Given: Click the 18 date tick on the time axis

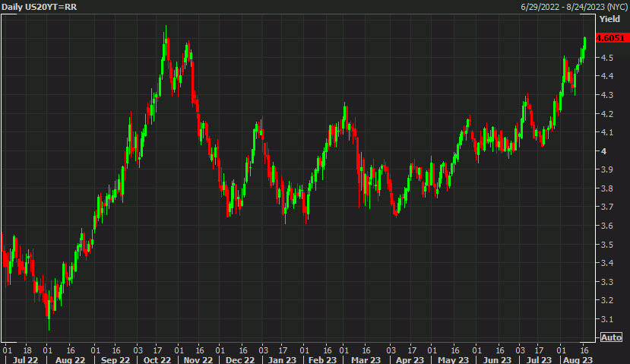Looking at the screenshot, I should 27,350.
